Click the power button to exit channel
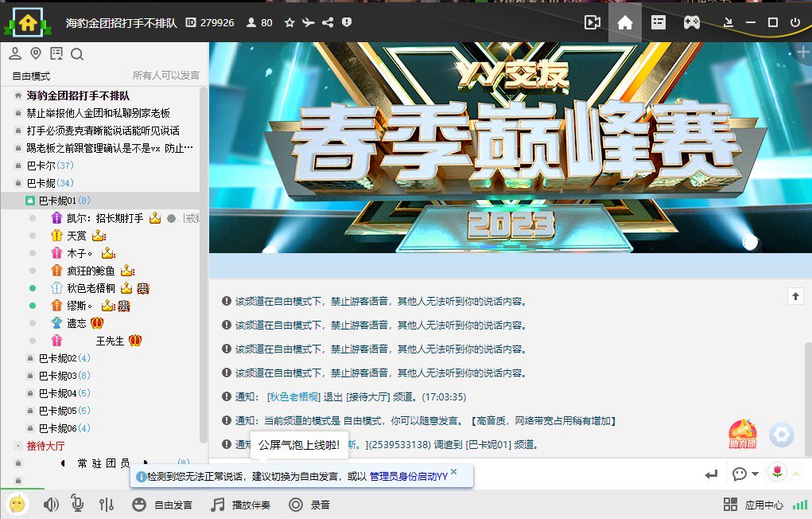 coord(795,22)
